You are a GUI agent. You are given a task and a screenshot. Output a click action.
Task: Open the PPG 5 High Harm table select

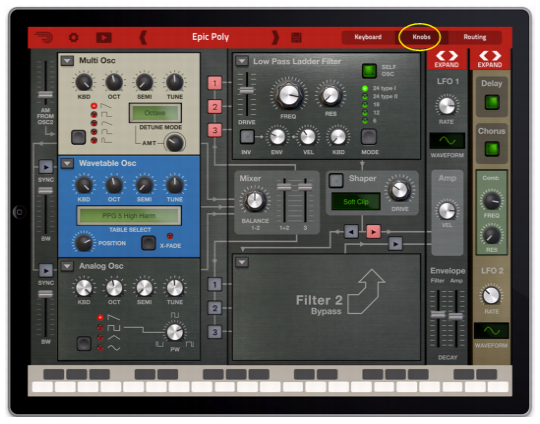click(x=129, y=216)
